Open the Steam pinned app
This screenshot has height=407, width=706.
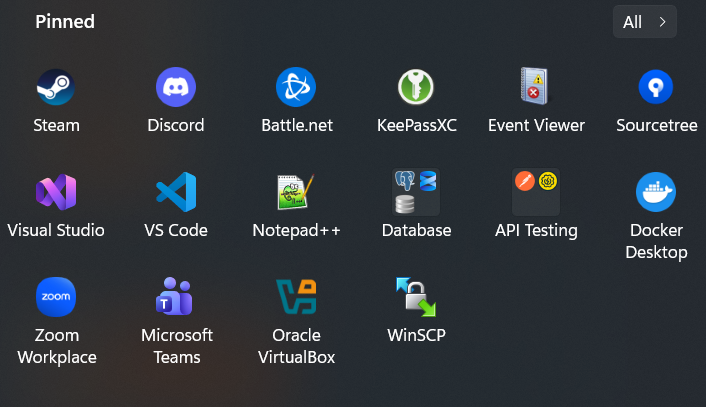(56, 87)
